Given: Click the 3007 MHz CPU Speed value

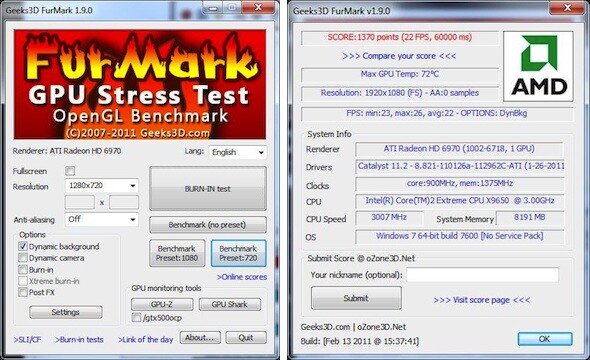Looking at the screenshot, I should pos(389,217).
